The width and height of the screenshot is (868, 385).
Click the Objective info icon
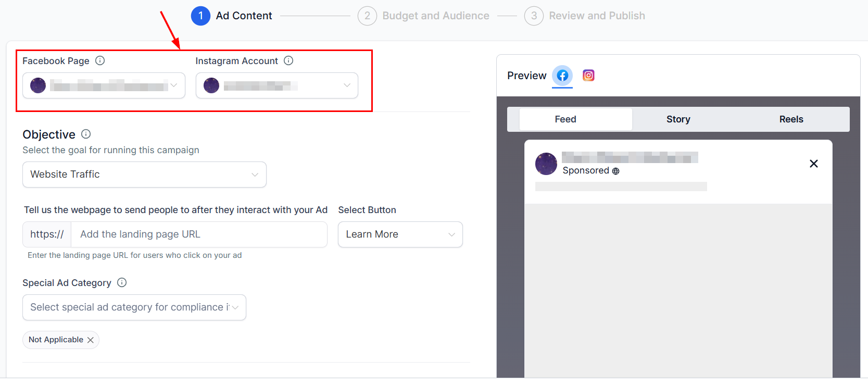click(x=86, y=134)
